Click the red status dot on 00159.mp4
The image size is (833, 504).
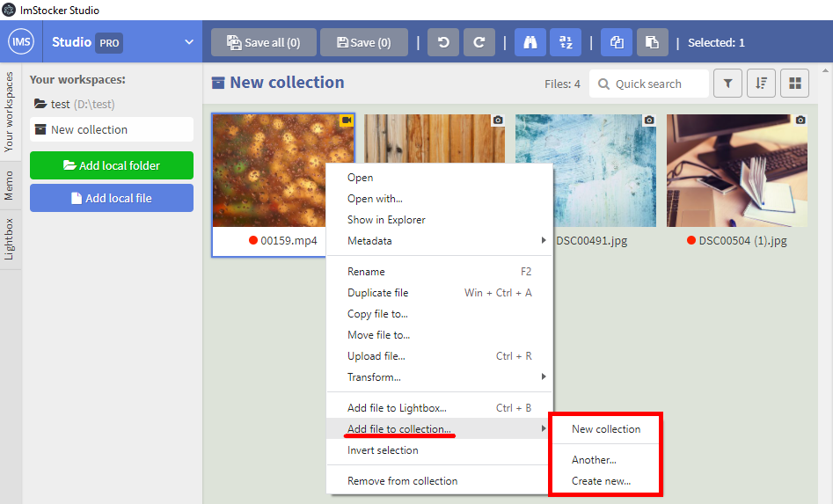pyautogui.click(x=252, y=240)
